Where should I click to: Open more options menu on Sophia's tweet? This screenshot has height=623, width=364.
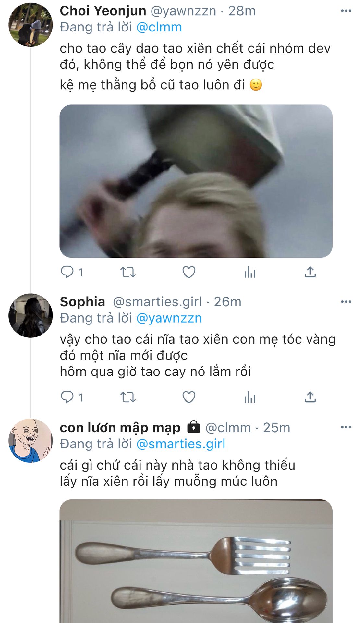click(x=346, y=302)
